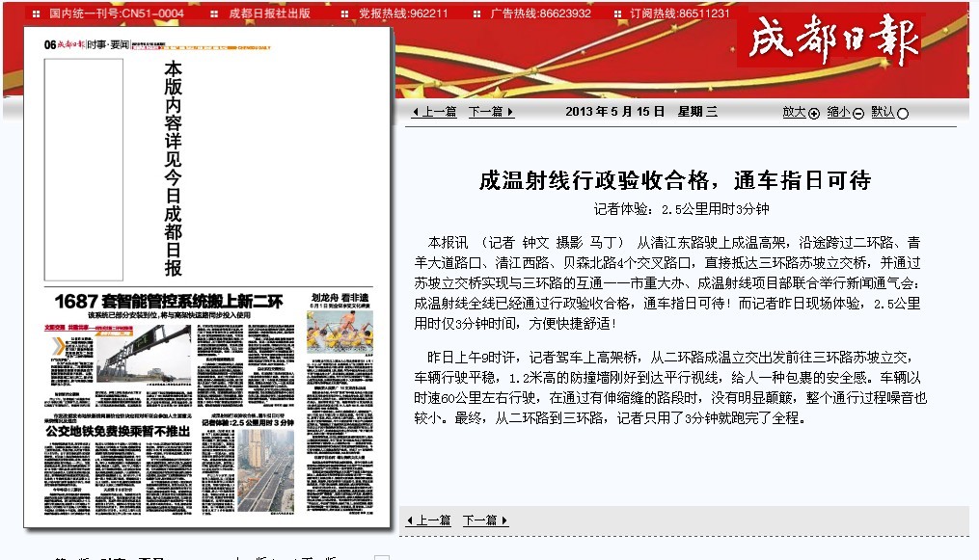This screenshot has width=979, height=560.
Task: Click the 成都日报 masthead logo
Action: click(x=831, y=41)
